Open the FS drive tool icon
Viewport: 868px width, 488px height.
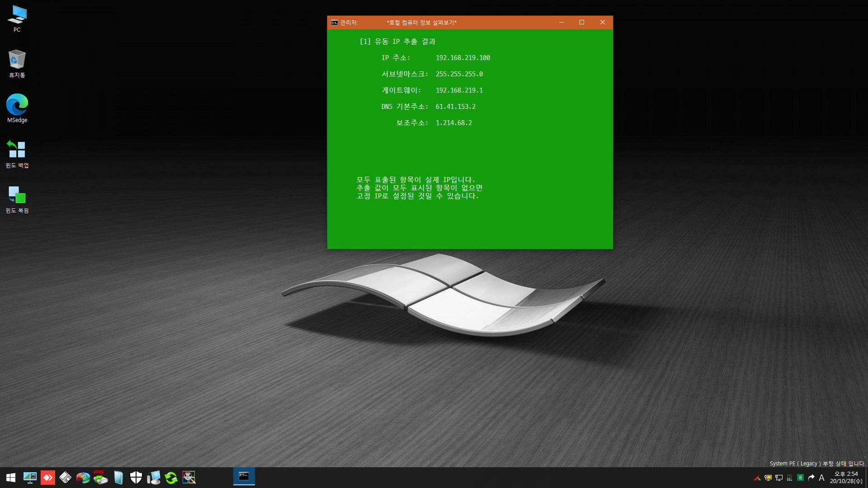click(100, 478)
